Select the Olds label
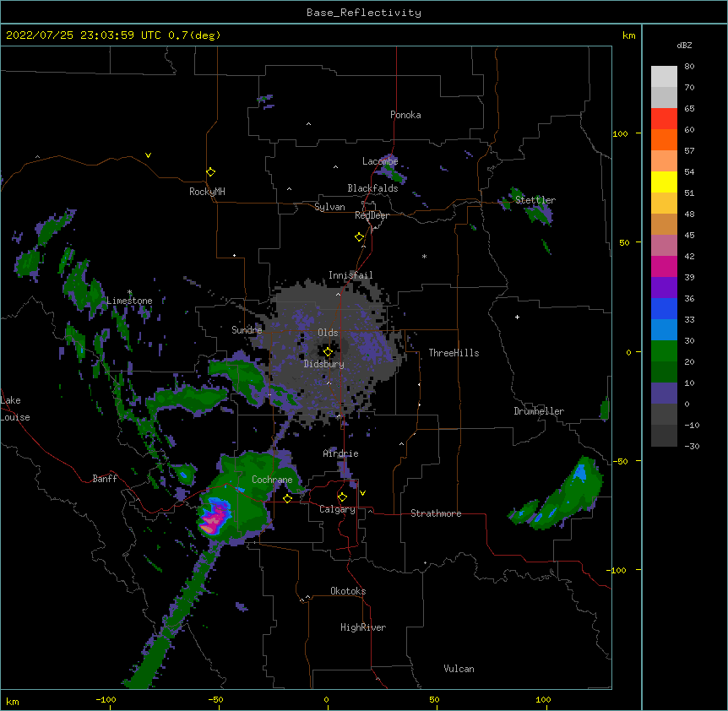This screenshot has width=728, height=711. pyautogui.click(x=328, y=333)
